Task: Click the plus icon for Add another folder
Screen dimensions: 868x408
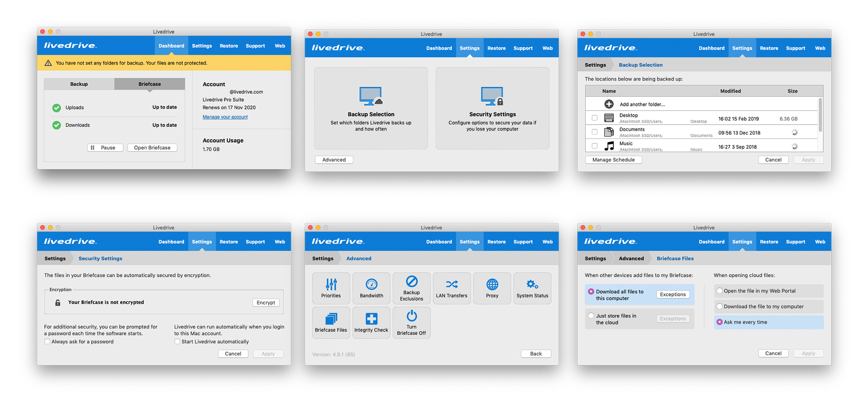Action: pyautogui.click(x=609, y=104)
